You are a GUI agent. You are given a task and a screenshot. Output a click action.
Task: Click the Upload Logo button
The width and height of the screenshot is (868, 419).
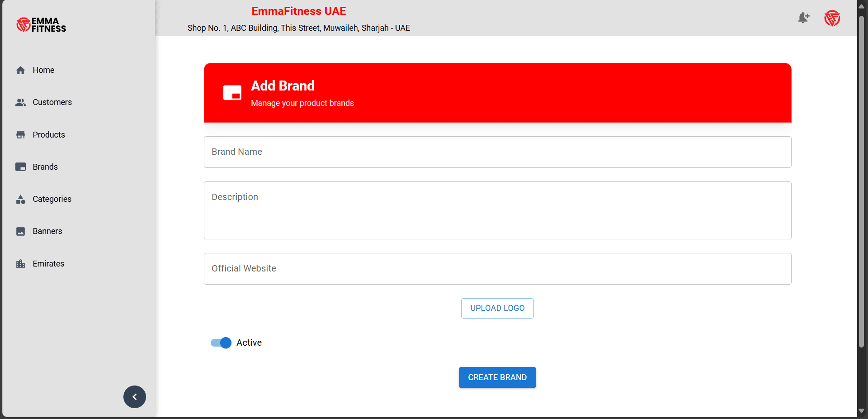coord(497,308)
